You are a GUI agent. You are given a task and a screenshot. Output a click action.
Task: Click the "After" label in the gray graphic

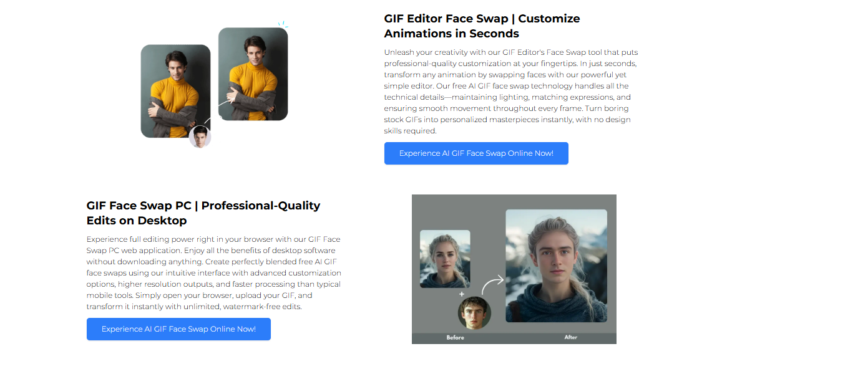(x=571, y=338)
